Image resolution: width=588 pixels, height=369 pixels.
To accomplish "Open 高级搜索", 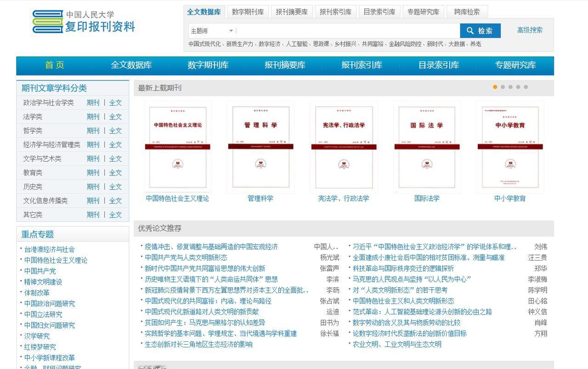I will point(530,30).
